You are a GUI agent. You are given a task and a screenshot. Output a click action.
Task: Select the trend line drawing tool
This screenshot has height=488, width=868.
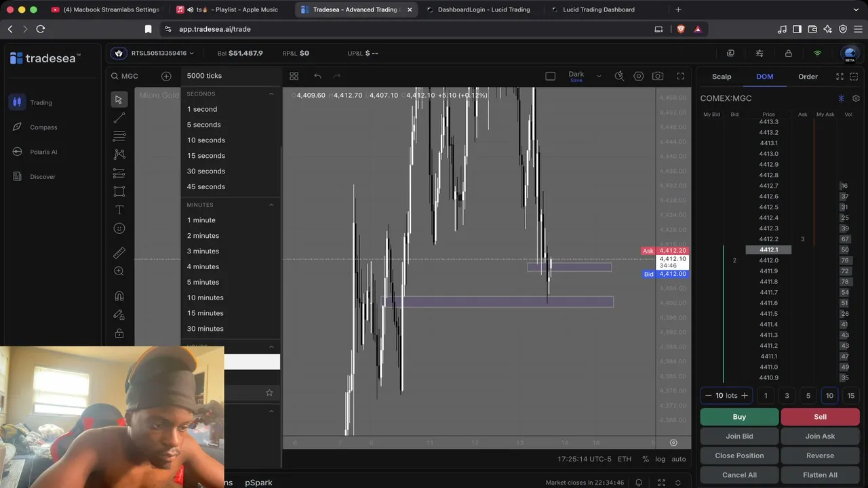tap(119, 119)
